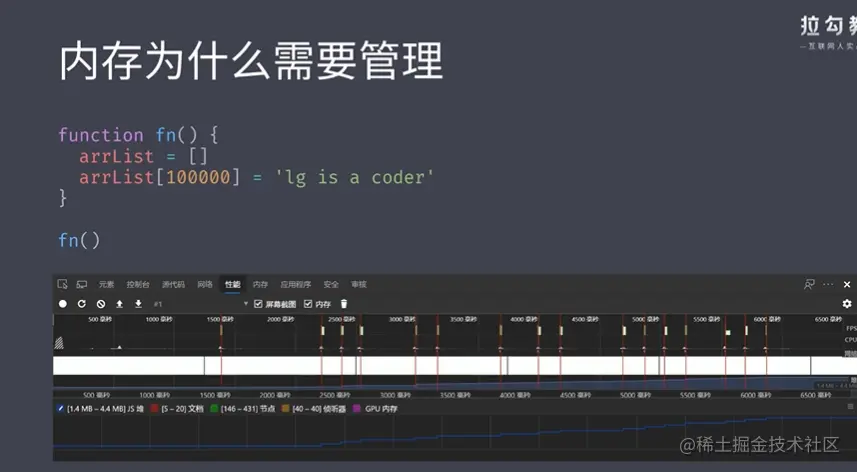Start recording with the round record button

coord(63,304)
